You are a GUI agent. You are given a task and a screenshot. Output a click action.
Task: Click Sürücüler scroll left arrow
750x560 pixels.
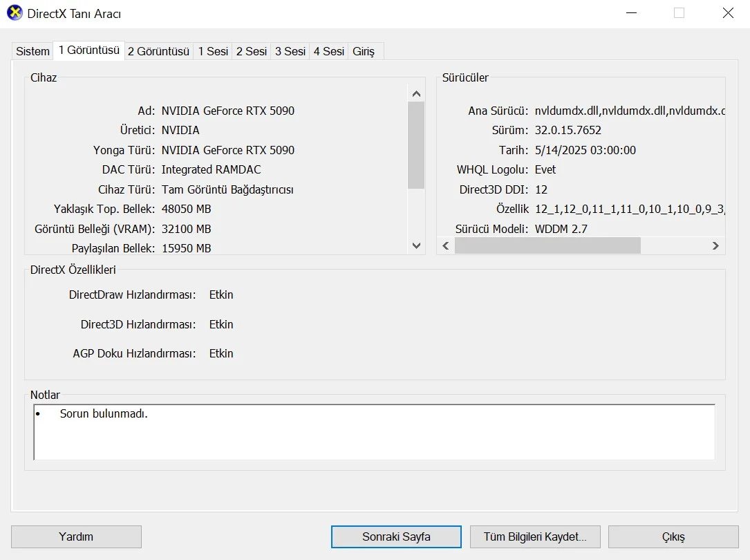click(x=446, y=246)
